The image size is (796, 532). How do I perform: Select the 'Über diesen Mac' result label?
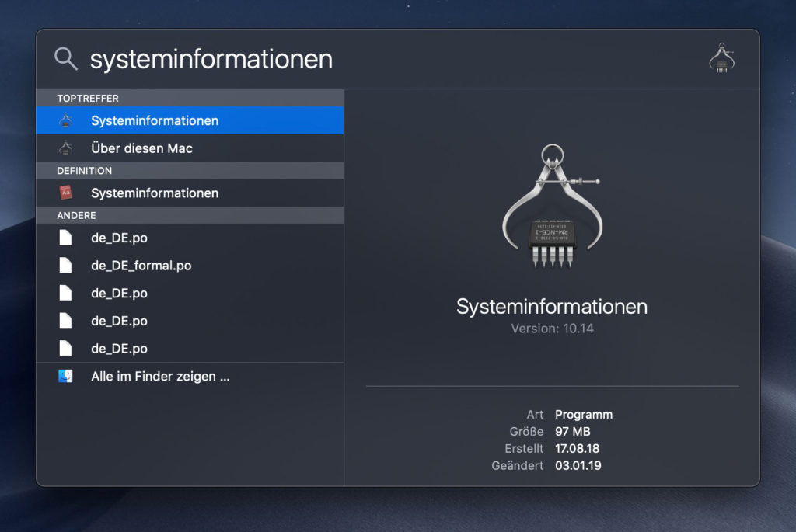(141, 148)
